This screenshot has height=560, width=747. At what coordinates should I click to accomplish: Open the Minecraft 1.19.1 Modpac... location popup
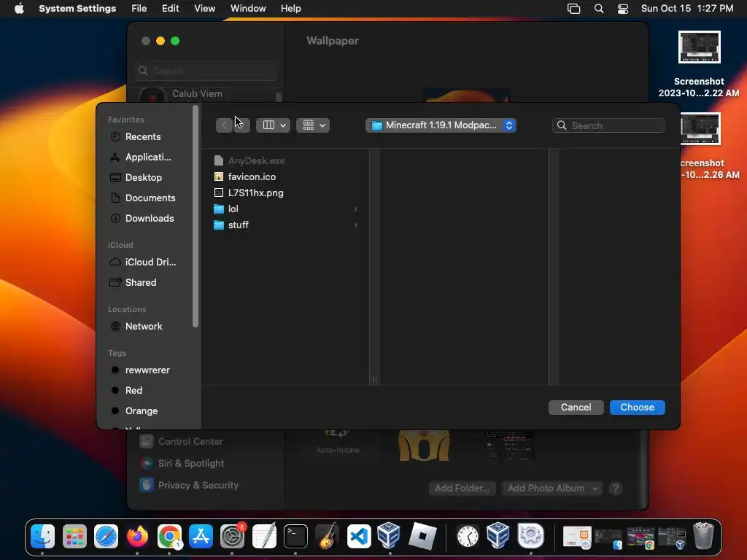[441, 125]
